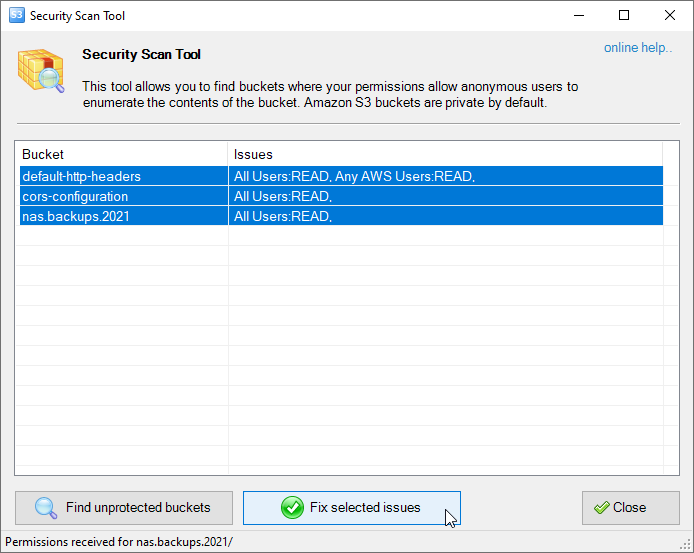Screen dimensions: 694x553
Task: Click the cors-configuration issues cell
Action: click(x=446, y=196)
